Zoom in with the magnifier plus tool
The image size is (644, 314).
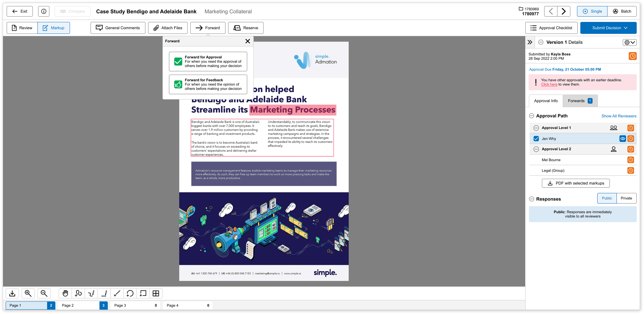point(28,293)
